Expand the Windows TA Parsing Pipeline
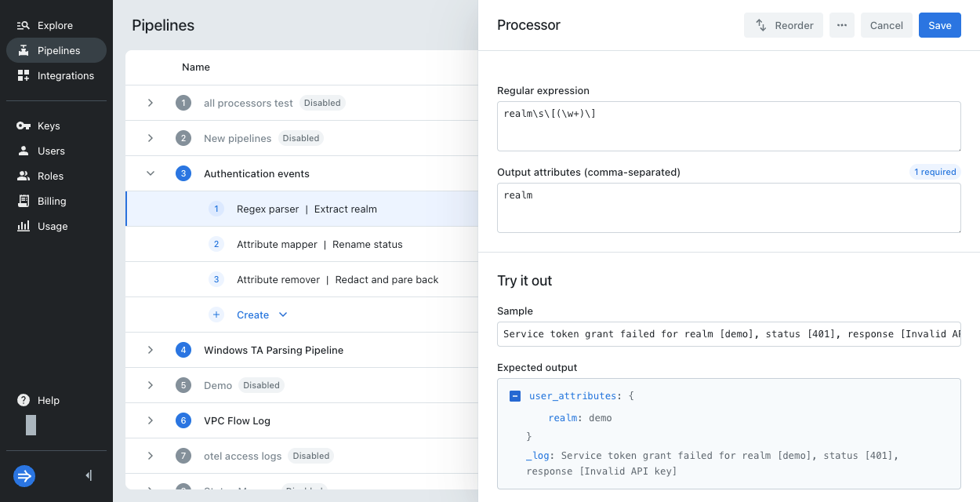 click(x=151, y=350)
